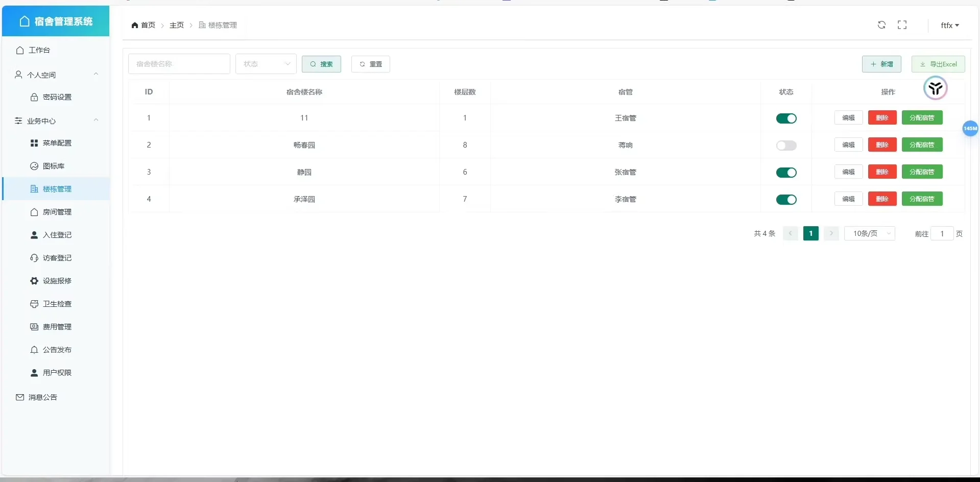Open 设施报修 via its gear icon
Image resolution: width=980 pixels, height=482 pixels.
34,281
